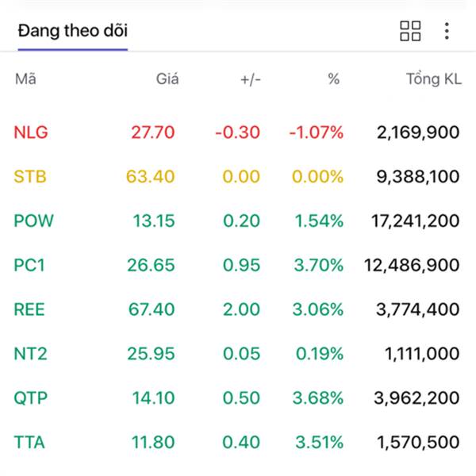The height and width of the screenshot is (476, 476).
Task: Select the QTP stock symbol
Action: coord(30,397)
